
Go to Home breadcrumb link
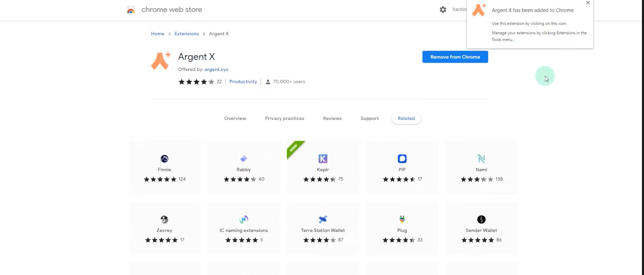pos(157,34)
